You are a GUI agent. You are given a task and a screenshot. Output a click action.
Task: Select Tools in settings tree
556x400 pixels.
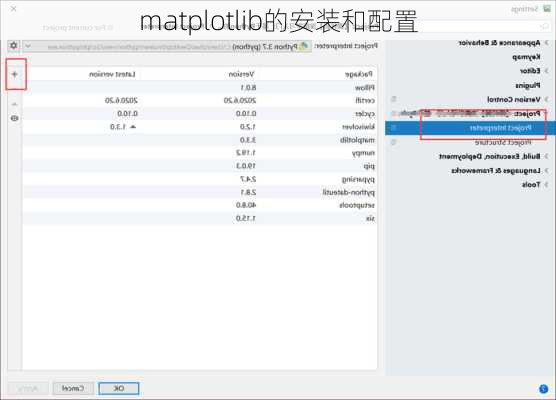tap(531, 184)
